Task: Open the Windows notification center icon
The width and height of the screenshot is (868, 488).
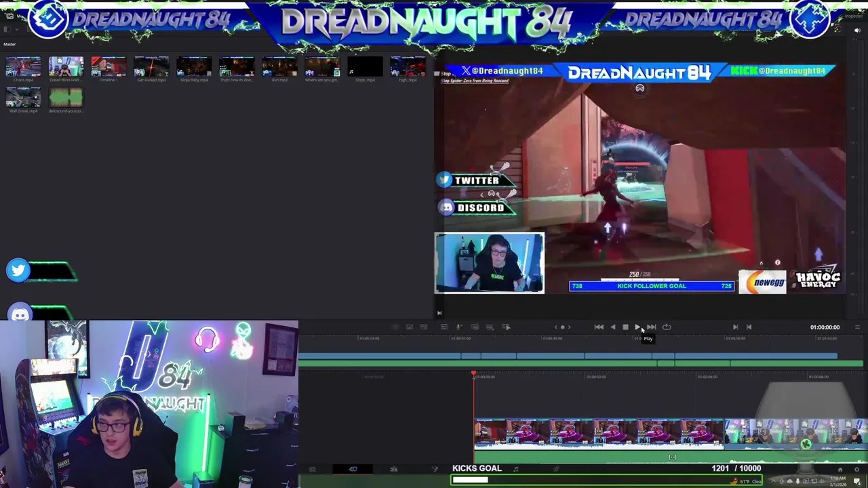Action: pyautogui.click(x=857, y=481)
